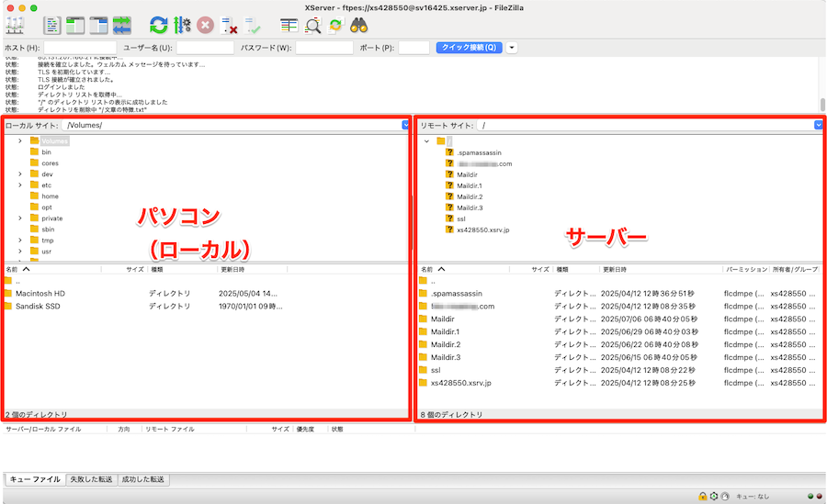The image size is (827, 504).
Task: Switch to キュー ファイル tab
Action: pyautogui.click(x=35, y=479)
